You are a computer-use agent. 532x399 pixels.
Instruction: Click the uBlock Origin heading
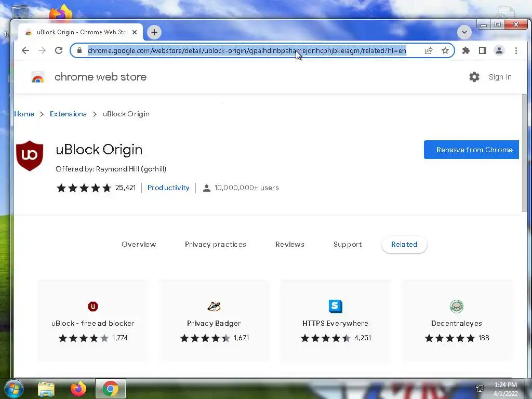point(99,150)
